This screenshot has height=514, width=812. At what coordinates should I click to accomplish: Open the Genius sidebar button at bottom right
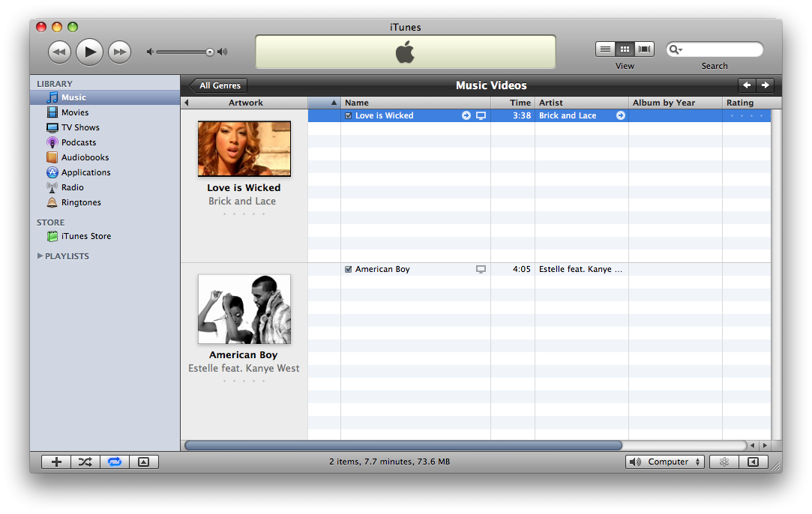pyautogui.click(x=753, y=462)
